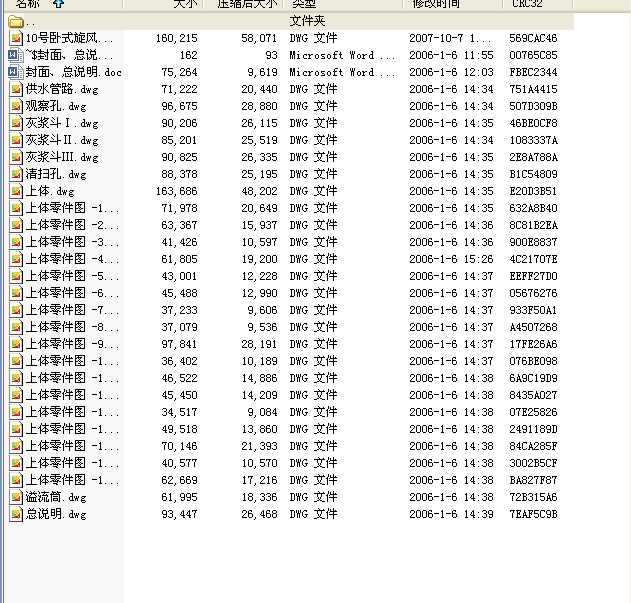The image size is (631, 603).
Task: Click the CRC32 value BA827F87
Action: (533, 480)
